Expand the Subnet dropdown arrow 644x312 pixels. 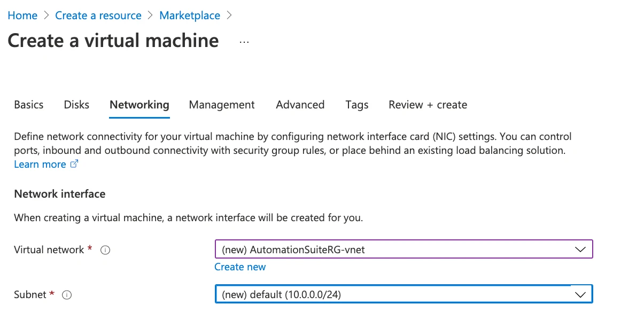(x=580, y=294)
